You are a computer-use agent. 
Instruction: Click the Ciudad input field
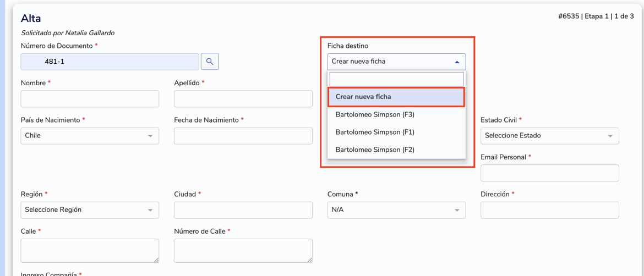coord(243,210)
